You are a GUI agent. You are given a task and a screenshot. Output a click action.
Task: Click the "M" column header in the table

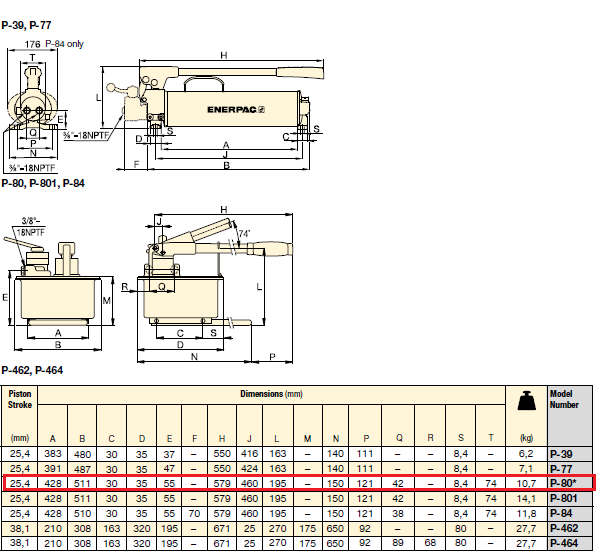(308, 439)
